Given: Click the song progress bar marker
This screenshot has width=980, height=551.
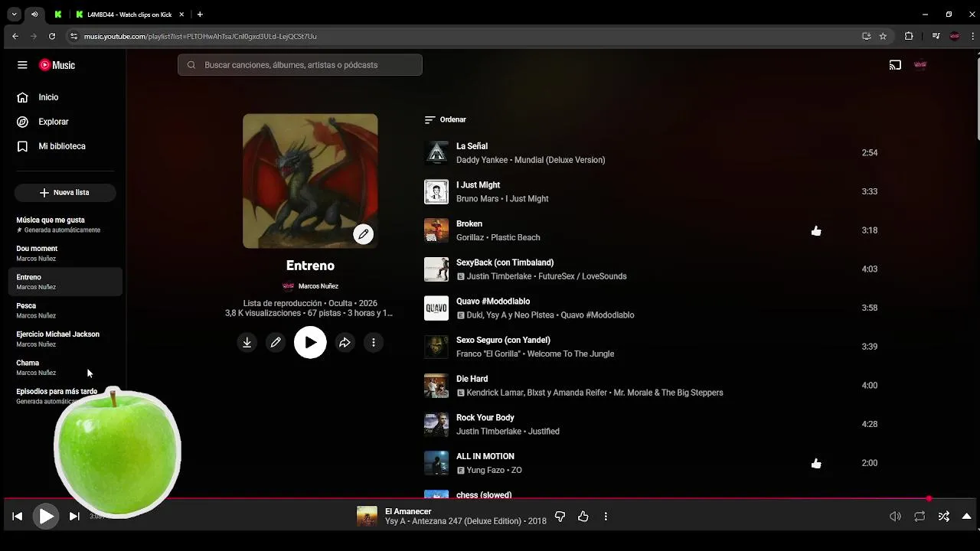Looking at the screenshot, I should tap(929, 499).
